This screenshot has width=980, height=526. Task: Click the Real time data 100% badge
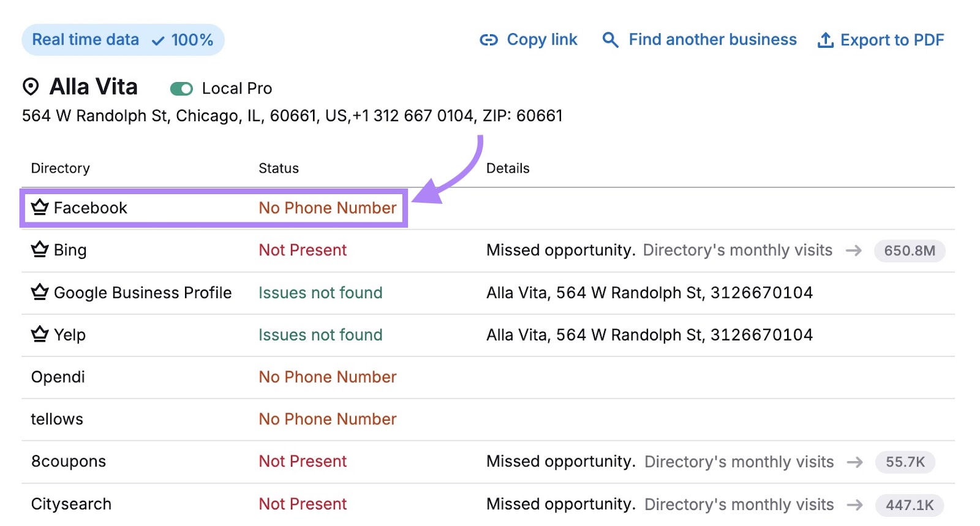[123, 40]
